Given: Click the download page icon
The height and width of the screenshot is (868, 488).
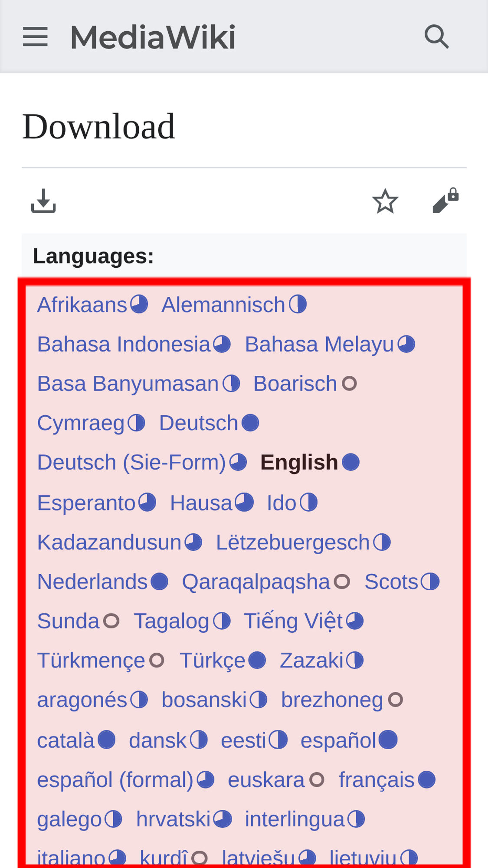Looking at the screenshot, I should (x=43, y=201).
